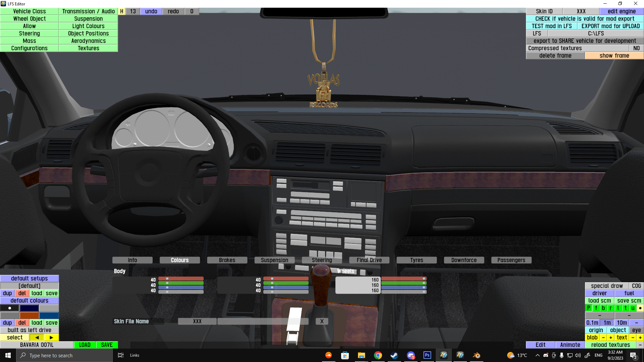Open Blender from the Windows taskbar
Image resolution: width=644 pixels, height=362 pixels.
coord(476,355)
